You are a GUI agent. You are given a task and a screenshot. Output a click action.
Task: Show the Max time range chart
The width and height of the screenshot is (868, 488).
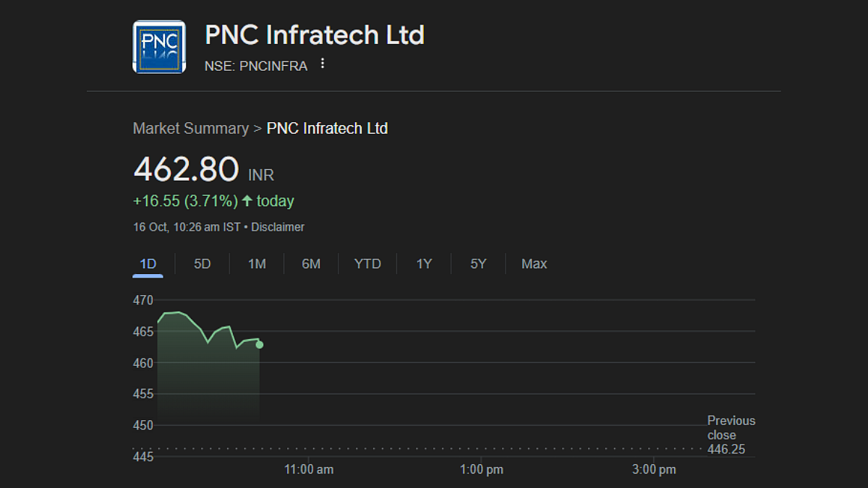pyautogui.click(x=534, y=264)
